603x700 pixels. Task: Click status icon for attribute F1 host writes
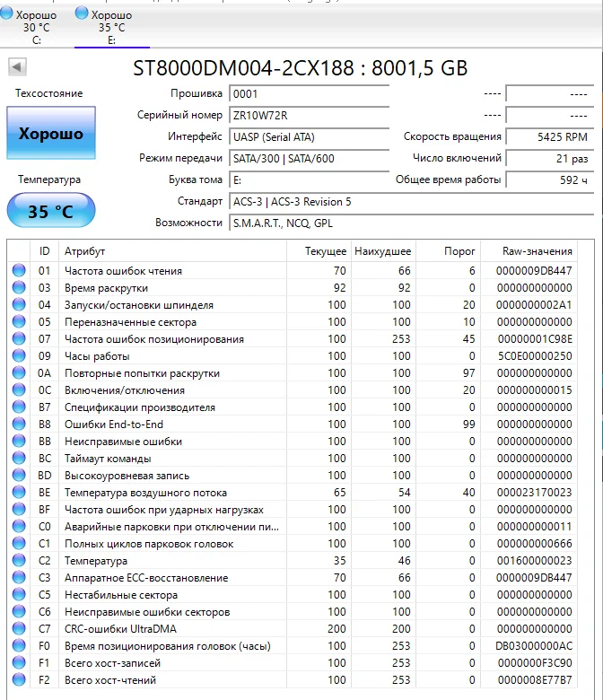click(x=19, y=662)
